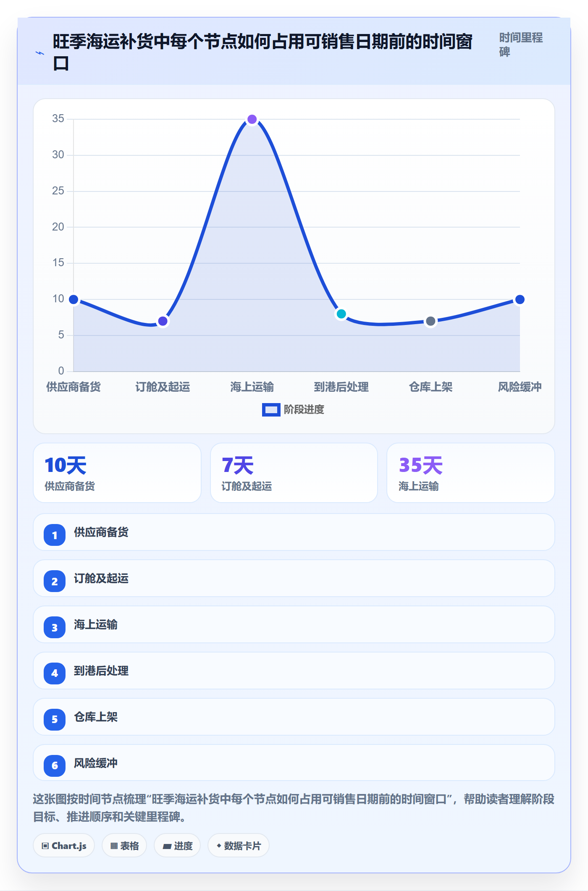This screenshot has height=891, width=588.
Task: Select the 供应商备货 data point on chart
Action: coord(73,299)
